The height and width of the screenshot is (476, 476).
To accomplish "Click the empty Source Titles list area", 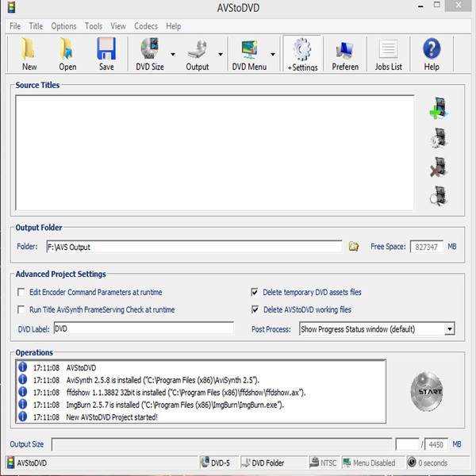I will [x=215, y=152].
